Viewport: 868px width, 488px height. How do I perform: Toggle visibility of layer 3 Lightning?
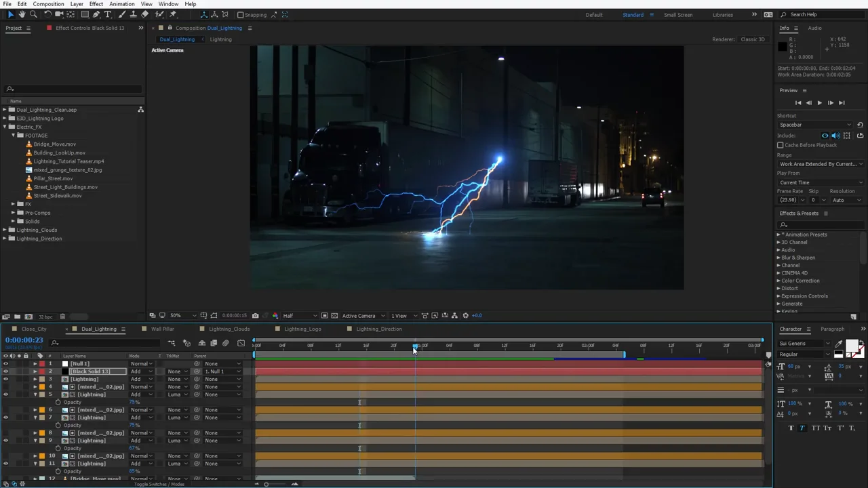coord(5,379)
